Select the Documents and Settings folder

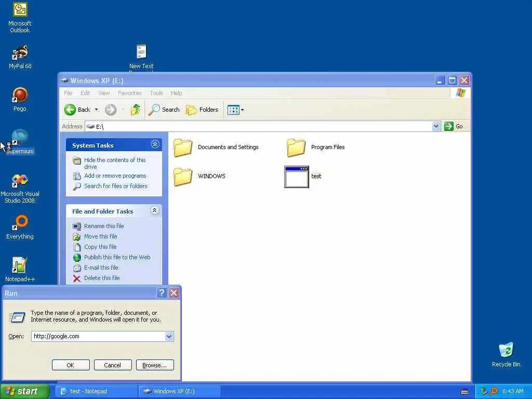pyautogui.click(x=216, y=148)
